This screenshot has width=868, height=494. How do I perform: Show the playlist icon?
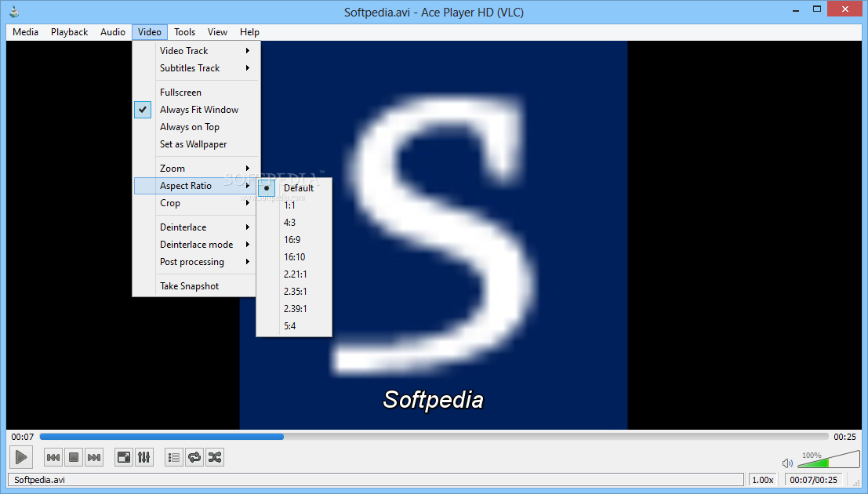(x=174, y=457)
